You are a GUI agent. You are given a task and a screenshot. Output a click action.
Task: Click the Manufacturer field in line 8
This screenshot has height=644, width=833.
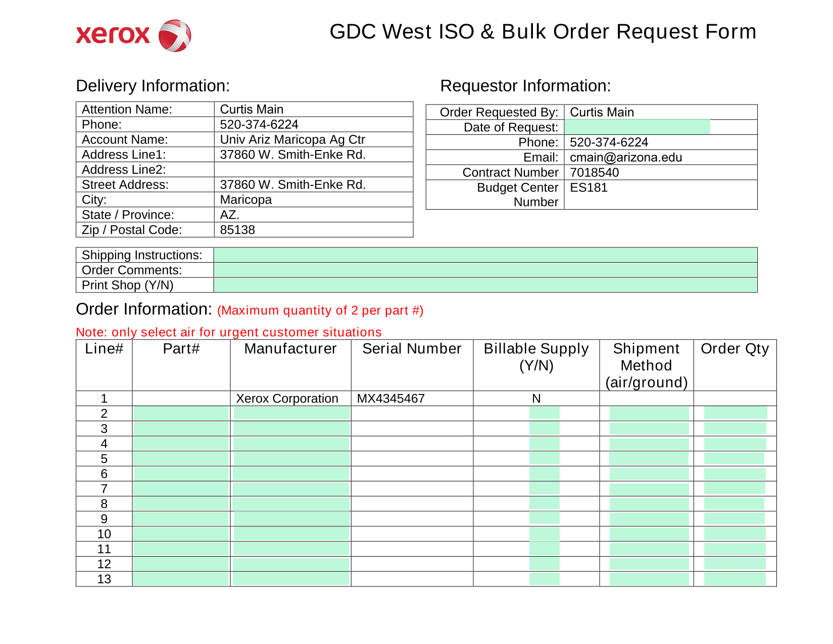click(291, 504)
